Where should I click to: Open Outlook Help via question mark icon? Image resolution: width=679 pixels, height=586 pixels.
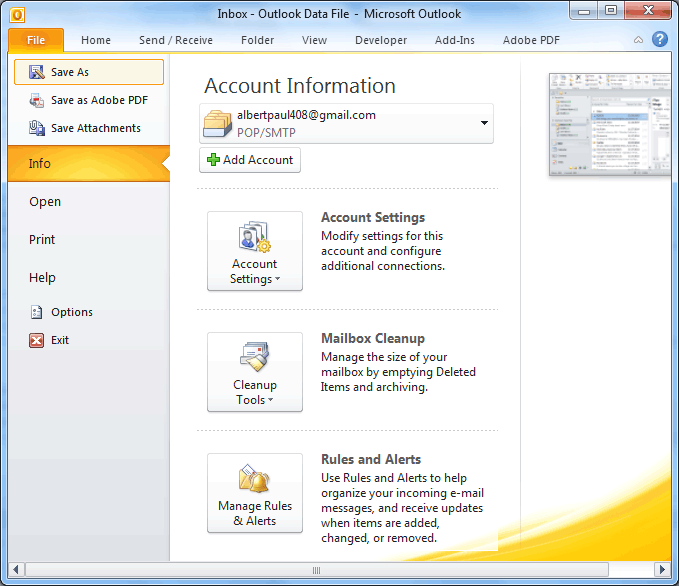660,39
